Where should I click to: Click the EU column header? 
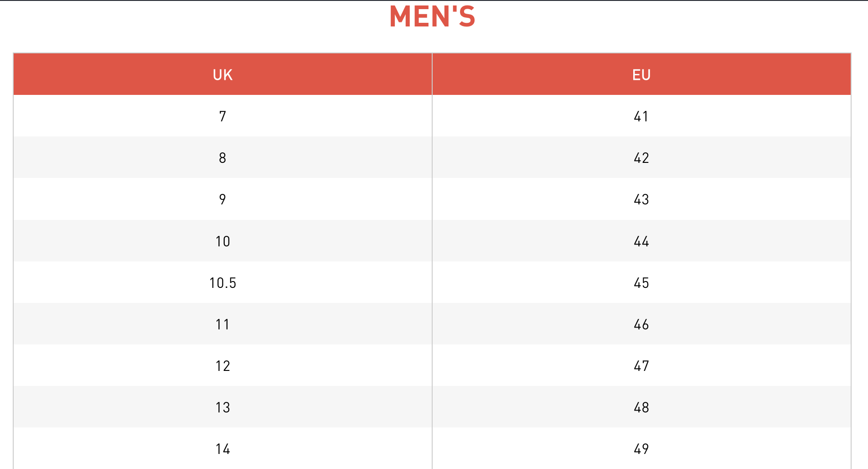641,75
